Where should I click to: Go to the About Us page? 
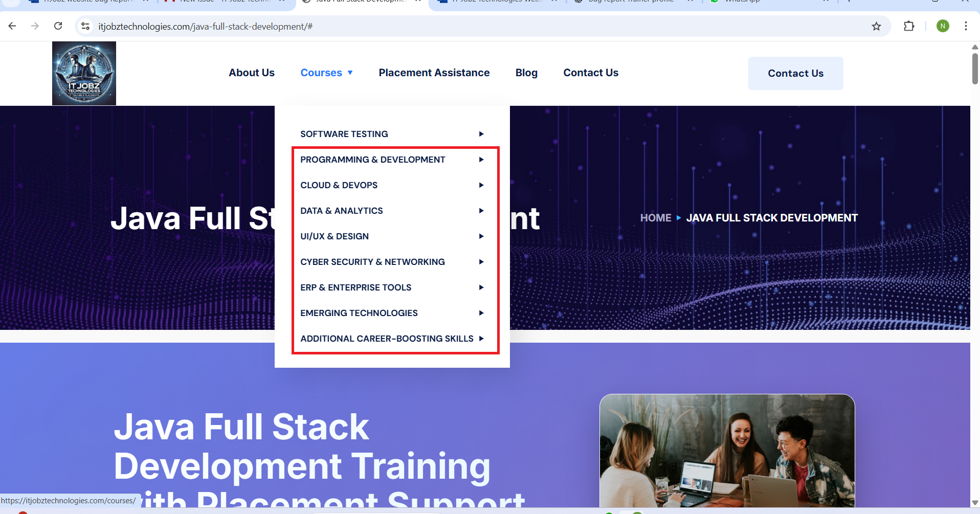251,73
